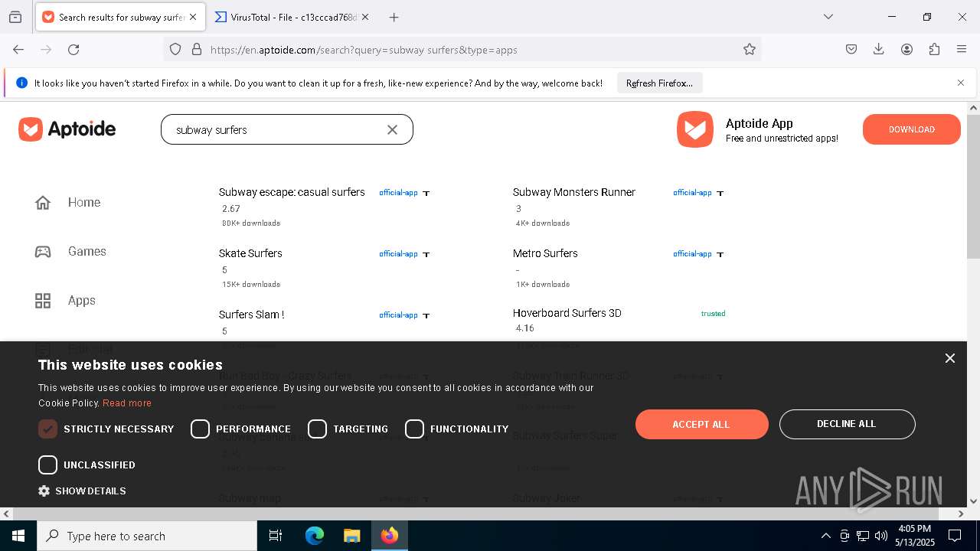The width and height of the screenshot is (980, 551).
Task: Open the Subway Monsters Runner result
Action: [x=574, y=192]
